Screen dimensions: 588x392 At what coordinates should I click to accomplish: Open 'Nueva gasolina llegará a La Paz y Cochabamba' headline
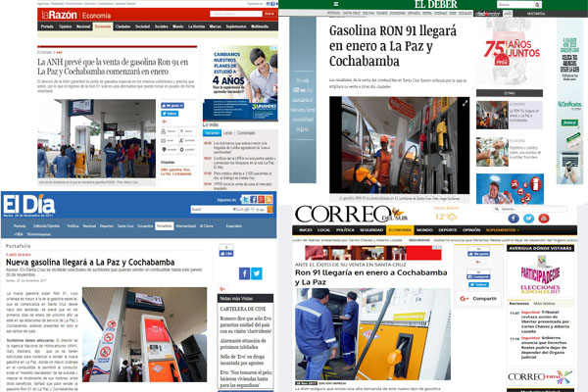90,263
